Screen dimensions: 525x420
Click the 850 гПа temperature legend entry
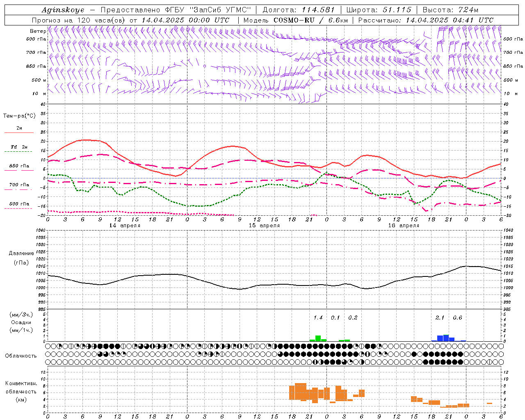[19, 166]
